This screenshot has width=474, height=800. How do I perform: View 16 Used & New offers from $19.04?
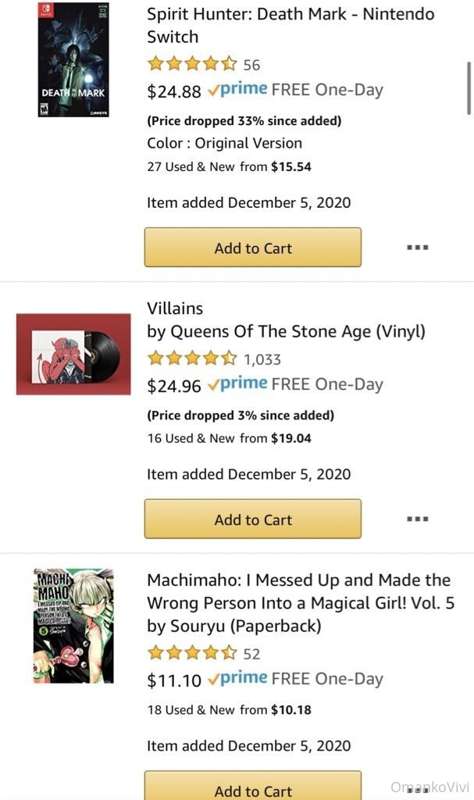[x=229, y=438]
